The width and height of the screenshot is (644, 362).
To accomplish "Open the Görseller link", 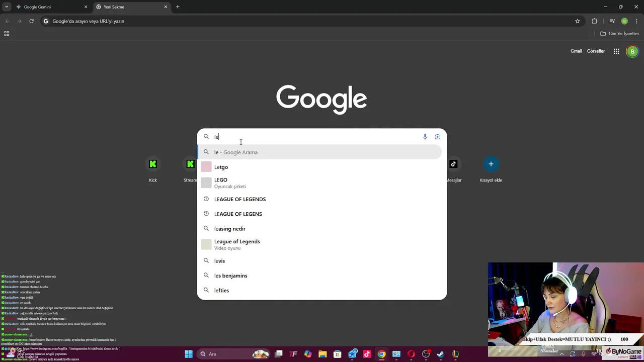I will click(x=596, y=51).
